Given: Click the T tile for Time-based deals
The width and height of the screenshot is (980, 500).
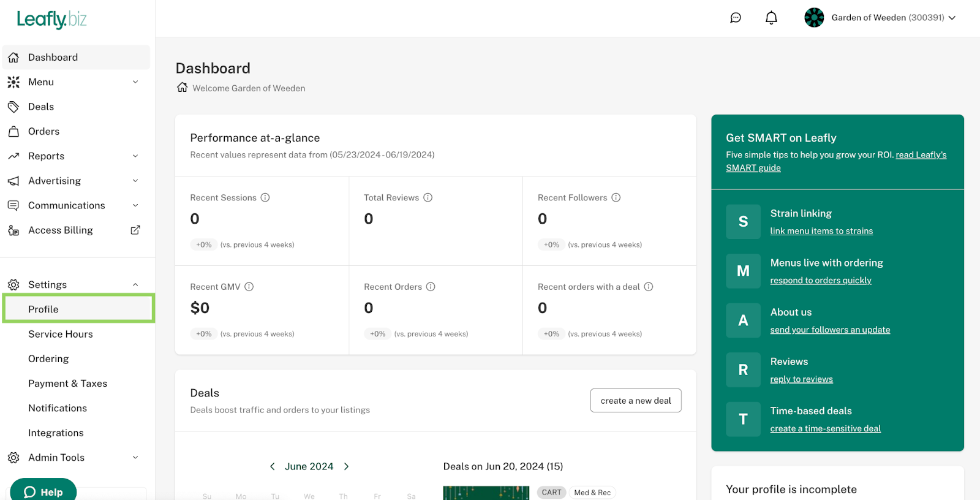Looking at the screenshot, I should (743, 419).
